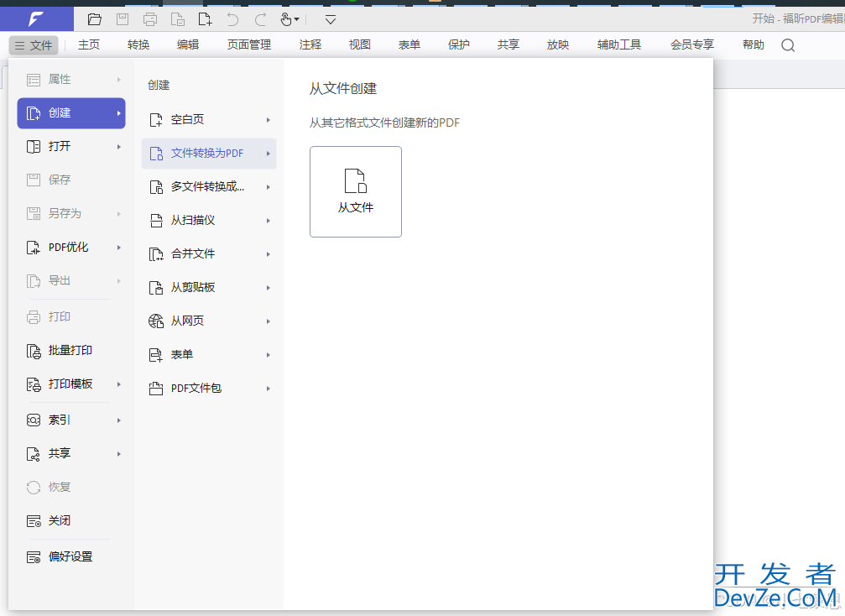845x616 pixels.
Task: Open file via folder toolbar icon
Action: tap(95, 20)
